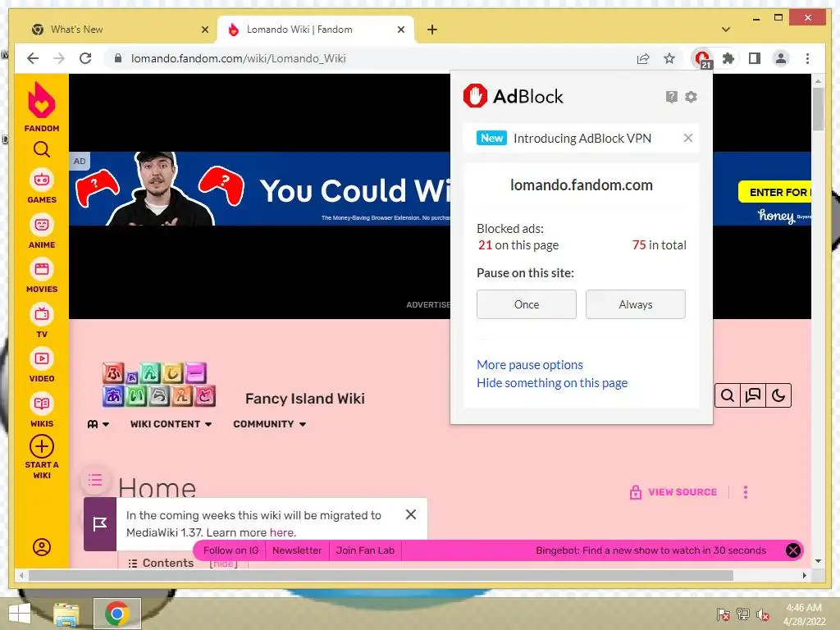Screen dimensions: 840x630
Task: Open a new tab with plus button
Action: (432, 30)
